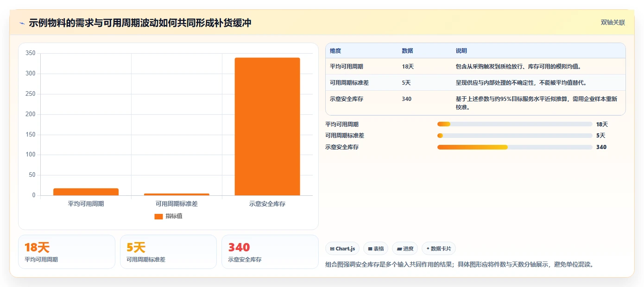Click description starting 基于上述参数
This screenshot has width=644, height=287.
pyautogui.click(x=537, y=103)
